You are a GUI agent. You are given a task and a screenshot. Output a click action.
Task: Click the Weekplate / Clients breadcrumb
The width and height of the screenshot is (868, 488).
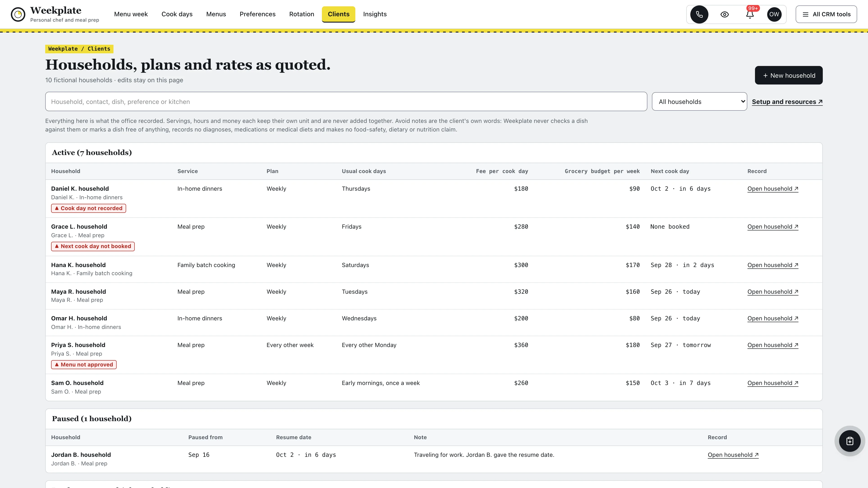(79, 49)
